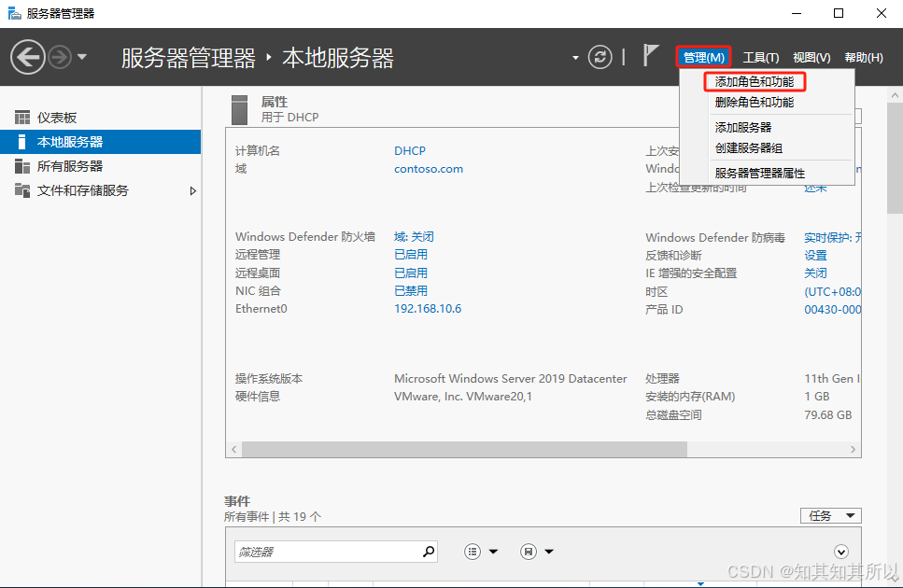Viewport: 903px width, 588px height.
Task: Click main vertical scrollbar up arrow
Action: point(895,95)
